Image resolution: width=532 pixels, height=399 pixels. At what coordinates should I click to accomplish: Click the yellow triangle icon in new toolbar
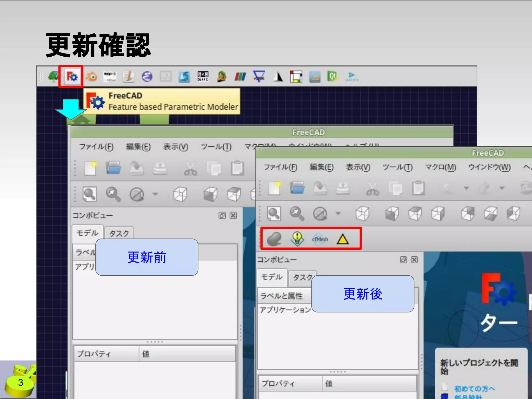(x=343, y=239)
